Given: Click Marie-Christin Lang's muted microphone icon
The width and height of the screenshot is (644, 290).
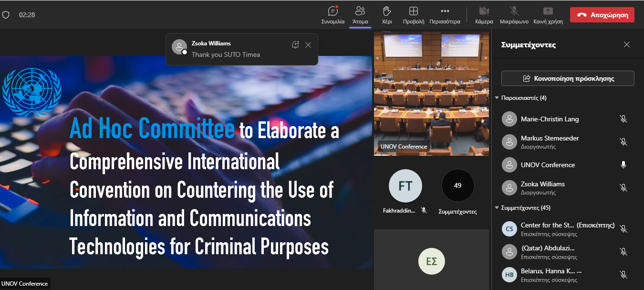Looking at the screenshot, I should point(623,119).
